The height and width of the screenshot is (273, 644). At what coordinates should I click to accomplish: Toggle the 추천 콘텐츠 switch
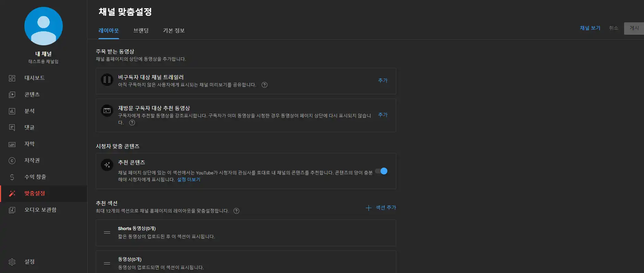pyautogui.click(x=381, y=171)
